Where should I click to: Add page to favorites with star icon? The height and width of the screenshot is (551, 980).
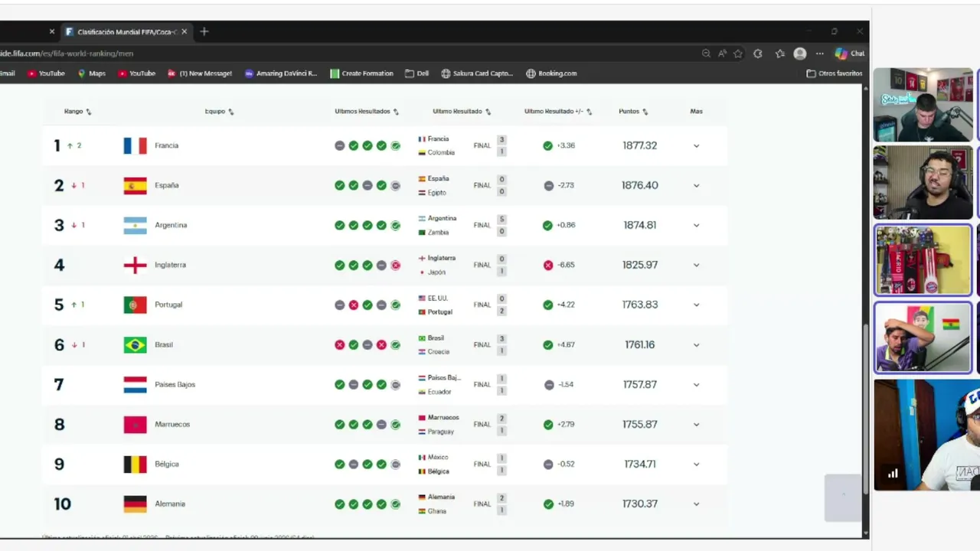(738, 54)
